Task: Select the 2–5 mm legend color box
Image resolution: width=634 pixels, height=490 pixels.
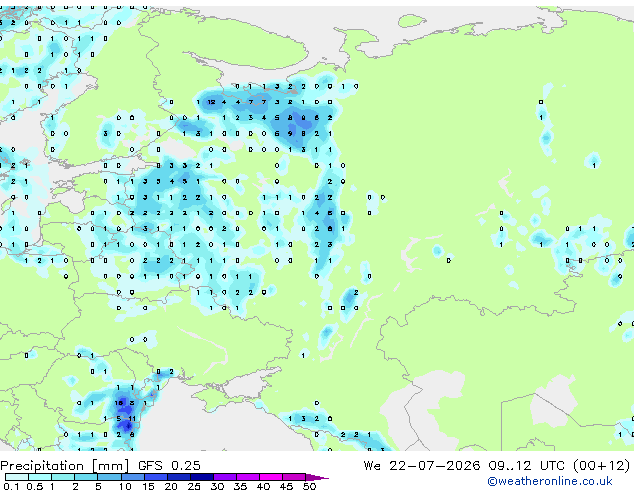Action: (86, 477)
